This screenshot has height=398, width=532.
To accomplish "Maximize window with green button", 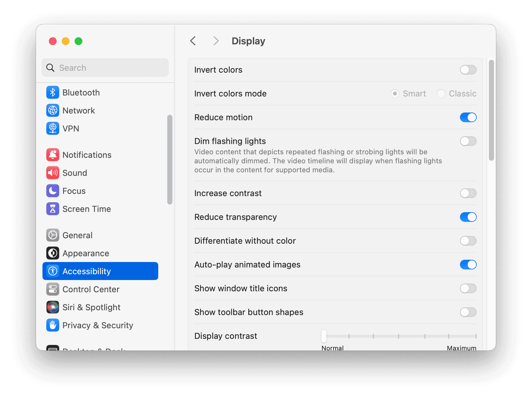I will click(x=78, y=41).
